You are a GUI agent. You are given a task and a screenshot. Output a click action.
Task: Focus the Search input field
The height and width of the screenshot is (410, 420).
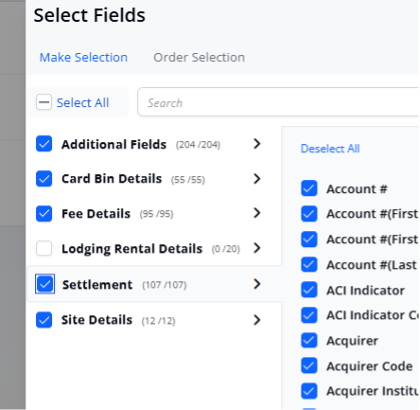[x=278, y=102]
